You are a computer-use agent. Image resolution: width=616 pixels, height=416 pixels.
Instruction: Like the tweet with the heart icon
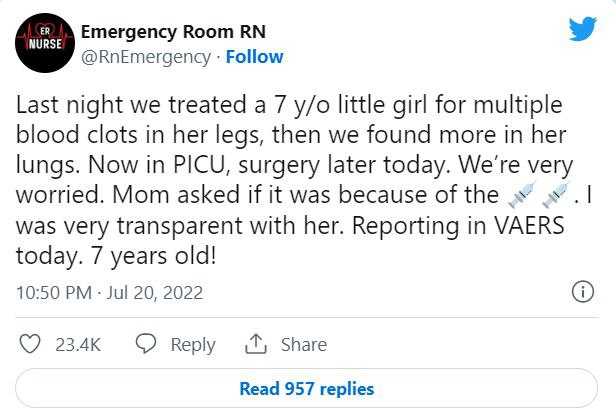[30, 344]
